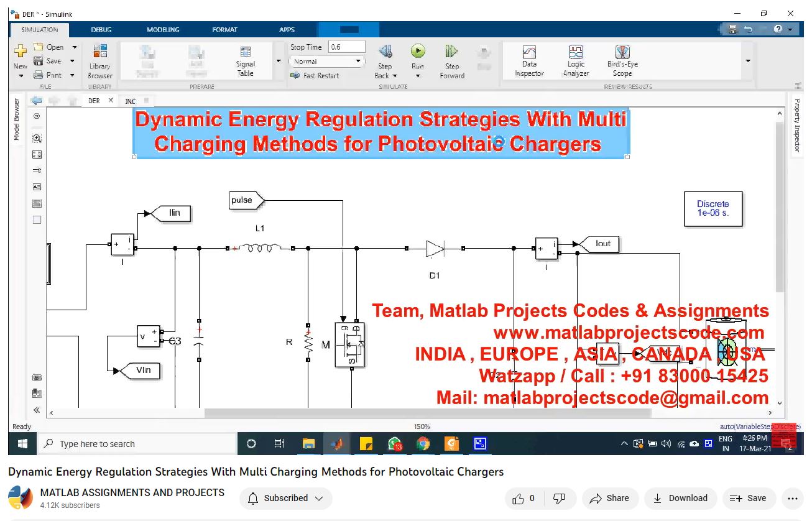This screenshot has height=521, width=812.
Task: Expand the Review Results gallery arrow
Action: (x=747, y=61)
